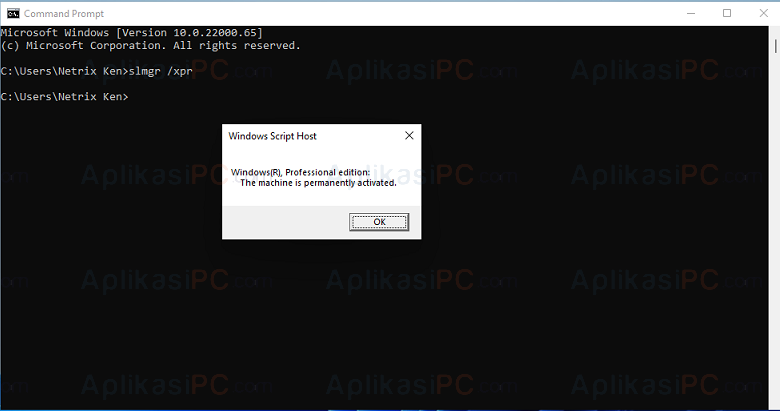This screenshot has height=411, width=780.
Task: Maximize the Command Prompt window
Action: [x=727, y=13]
